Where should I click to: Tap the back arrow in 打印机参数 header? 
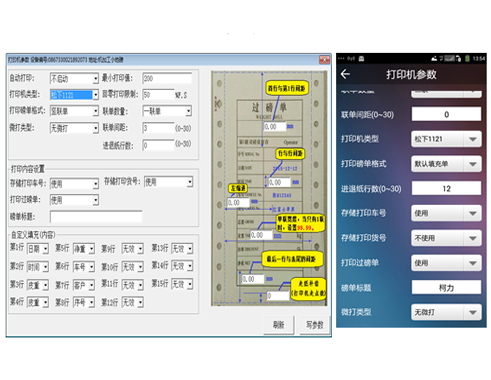click(345, 74)
